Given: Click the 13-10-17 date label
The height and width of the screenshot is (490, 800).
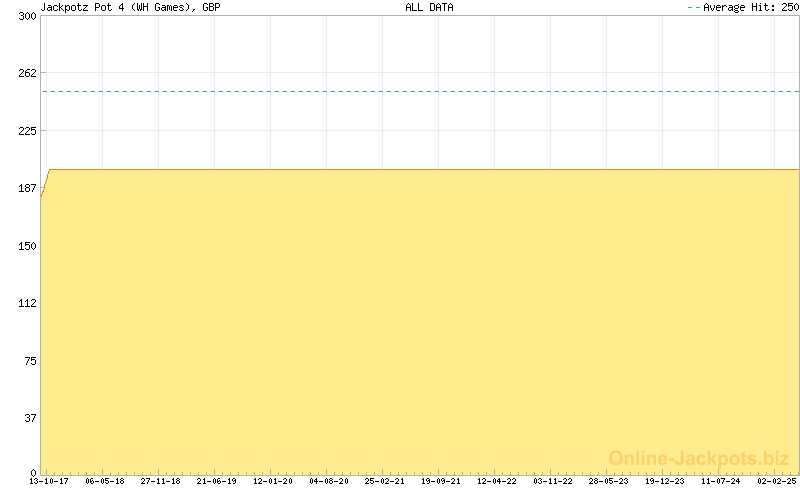Looking at the screenshot, I should 49,481.
